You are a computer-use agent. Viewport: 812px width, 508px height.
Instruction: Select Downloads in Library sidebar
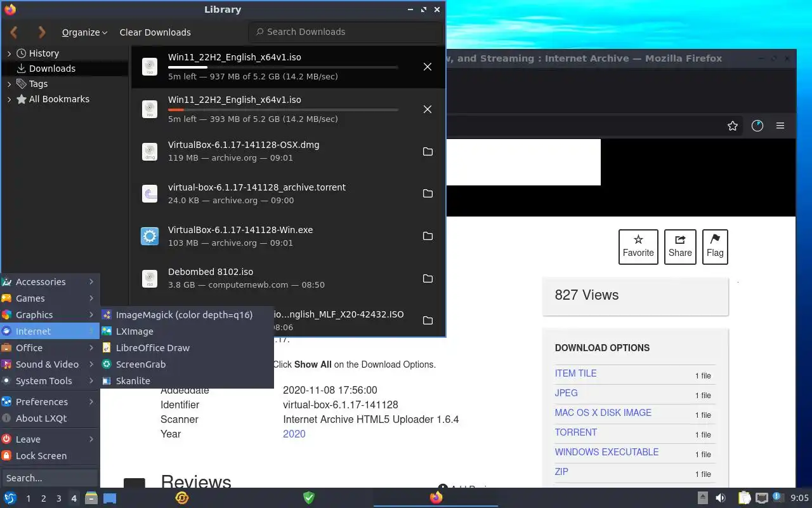[x=66, y=69]
